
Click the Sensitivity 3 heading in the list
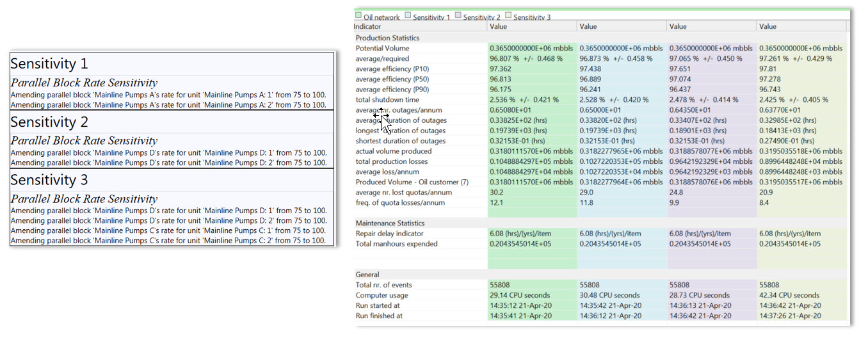(x=49, y=180)
